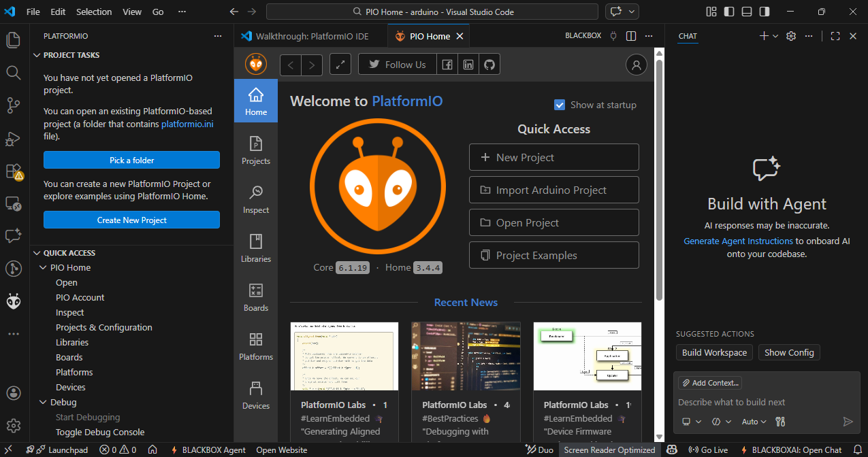Viewport: 868px width, 457px height.
Task: Click the PIO Home vertical scrollbar
Action: coord(659,180)
